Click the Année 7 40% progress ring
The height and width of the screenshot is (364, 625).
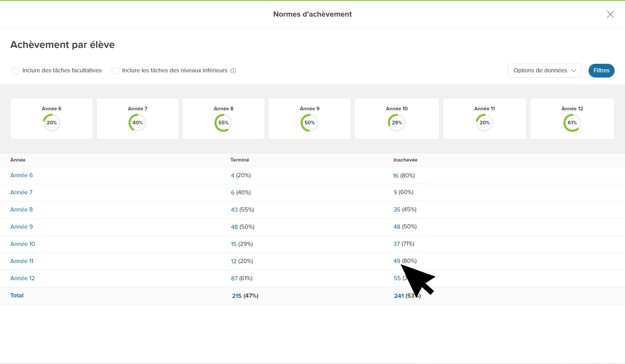coord(137,123)
